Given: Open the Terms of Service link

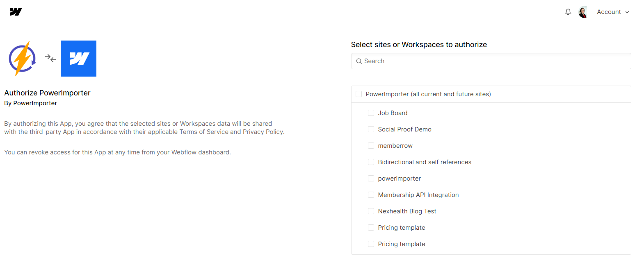Looking at the screenshot, I should [203, 131].
